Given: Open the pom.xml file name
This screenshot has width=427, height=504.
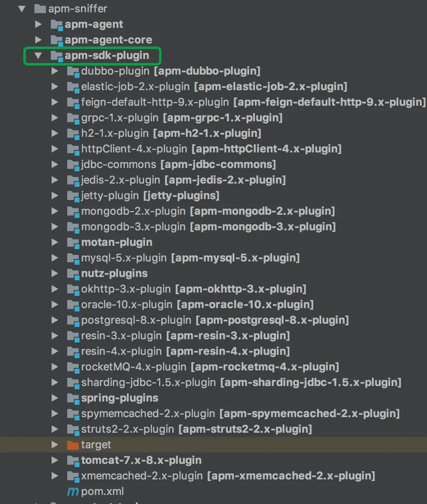Looking at the screenshot, I should coord(102,491).
